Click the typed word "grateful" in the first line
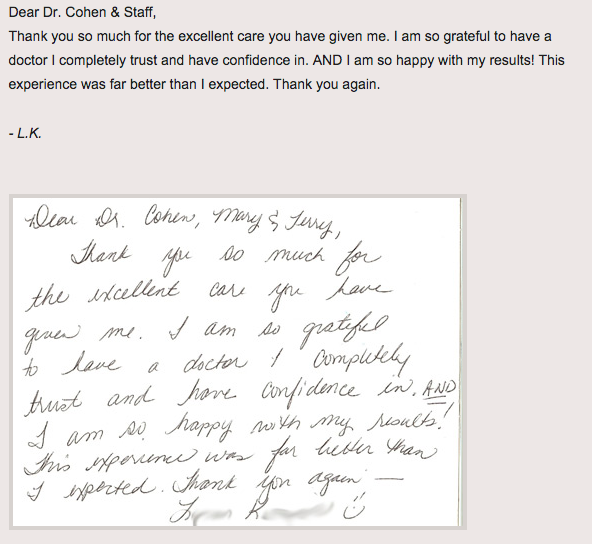Image resolution: width=592 pixels, height=544 pixels. 466,37
